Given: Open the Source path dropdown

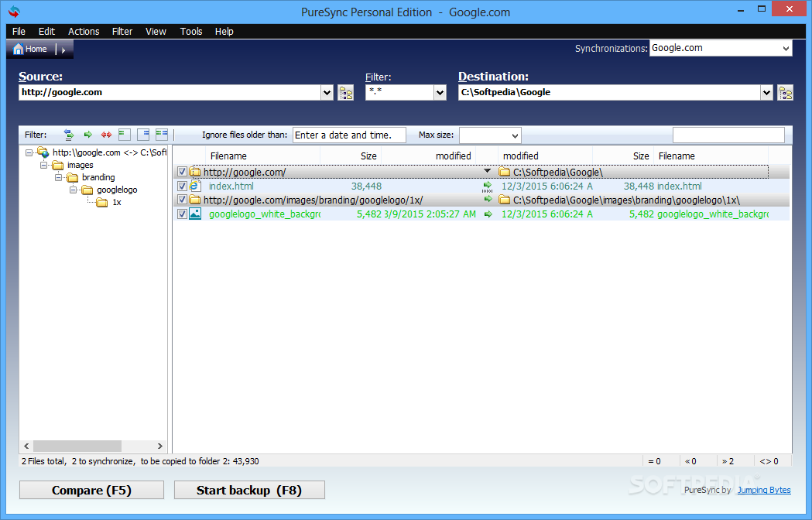Looking at the screenshot, I should 327,93.
